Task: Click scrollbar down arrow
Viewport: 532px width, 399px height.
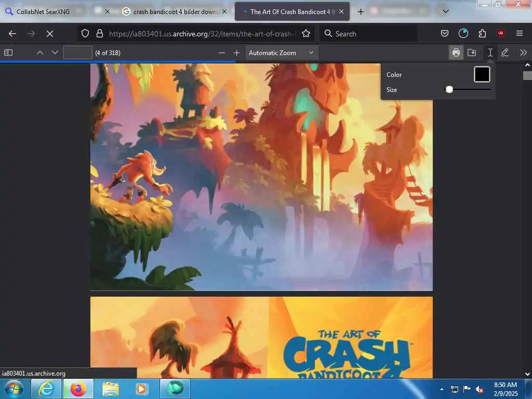Action: (527, 374)
